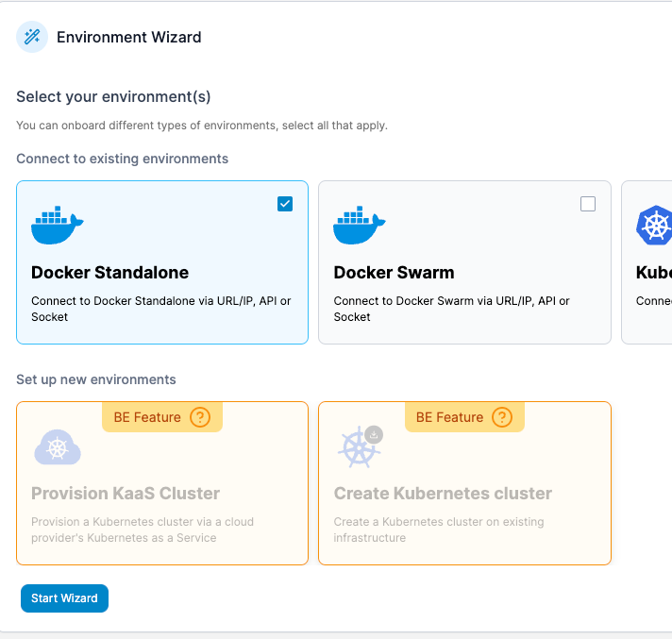672x639 pixels.
Task: Select the Docker Standalone card title
Action: 109,273
